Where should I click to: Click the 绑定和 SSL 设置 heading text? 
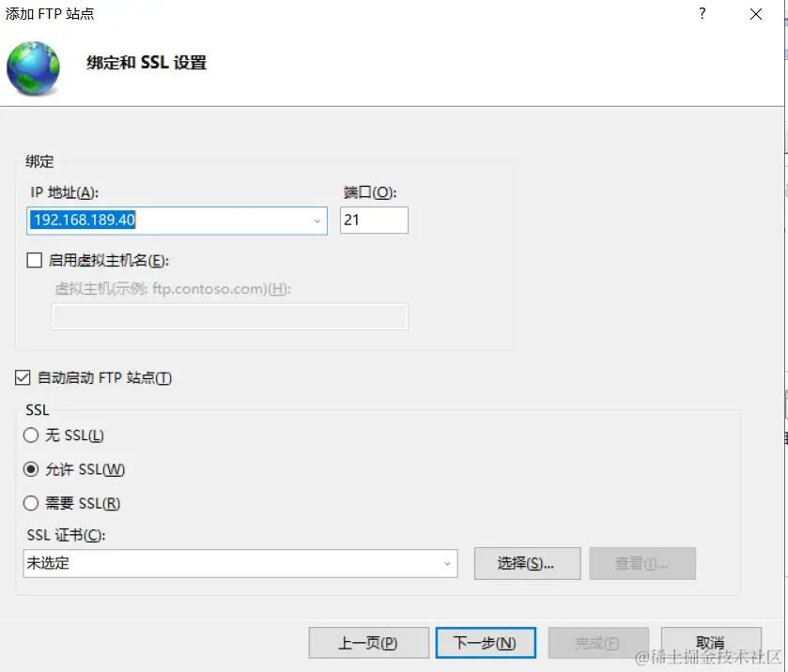tap(147, 62)
